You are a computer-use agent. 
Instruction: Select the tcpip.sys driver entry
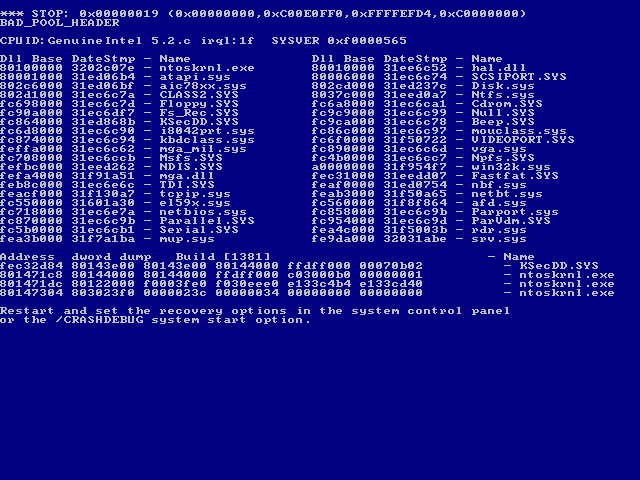click(x=195, y=194)
